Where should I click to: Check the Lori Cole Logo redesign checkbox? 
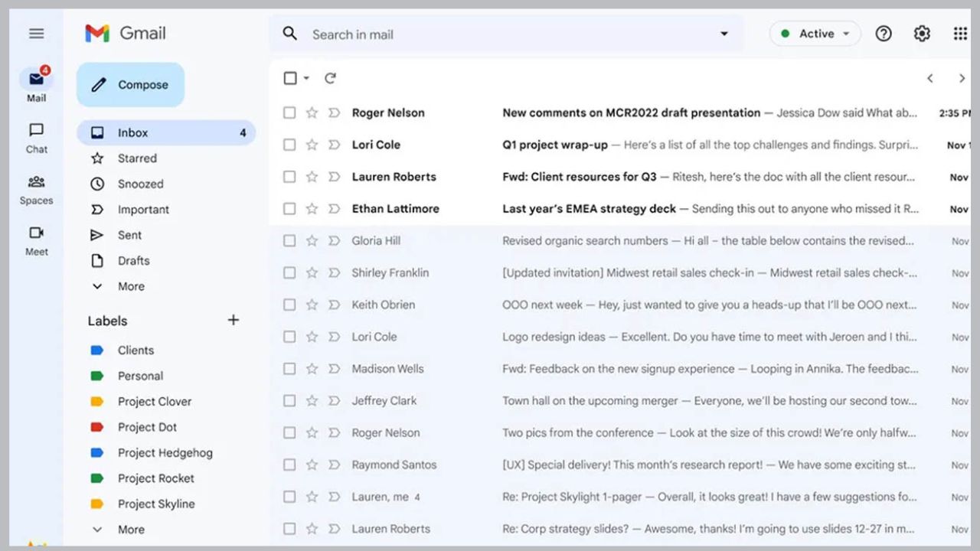pos(289,337)
